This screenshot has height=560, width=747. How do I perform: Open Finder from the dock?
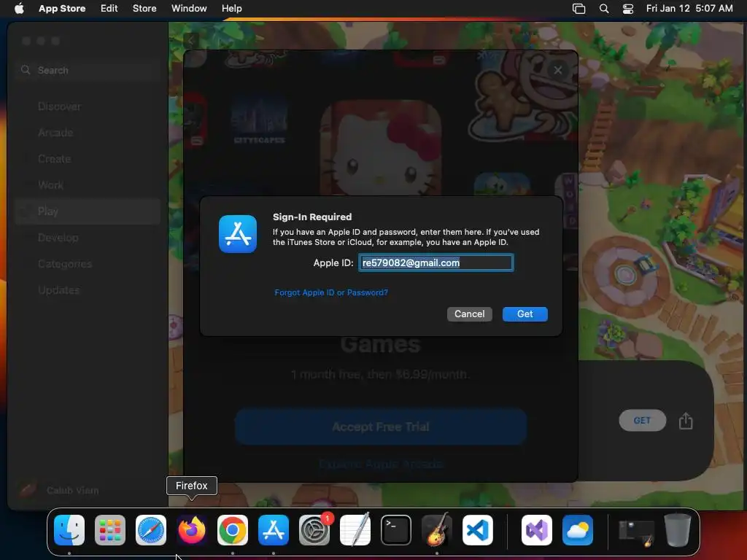[69, 530]
